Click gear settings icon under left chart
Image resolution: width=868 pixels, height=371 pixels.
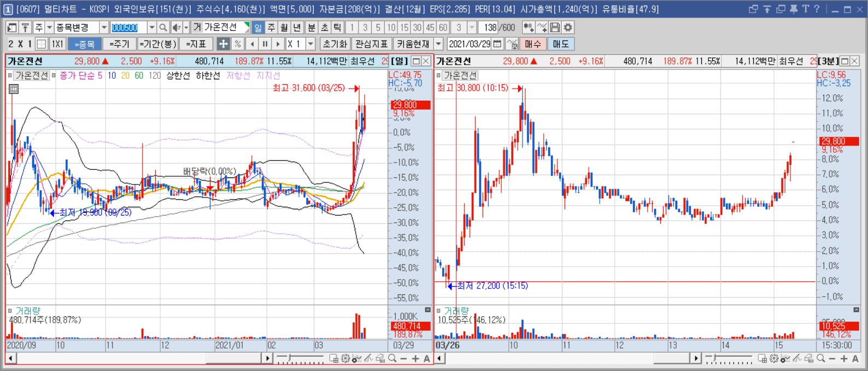point(345,358)
